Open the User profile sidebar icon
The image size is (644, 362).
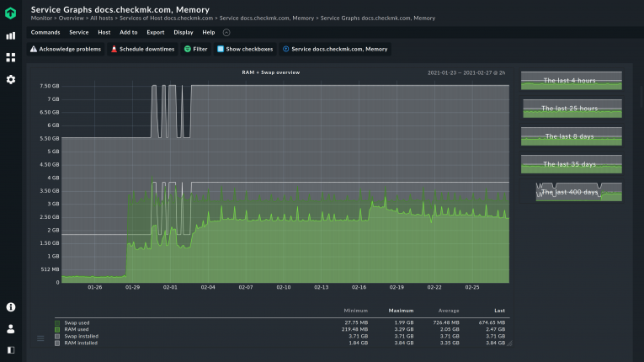click(11, 328)
